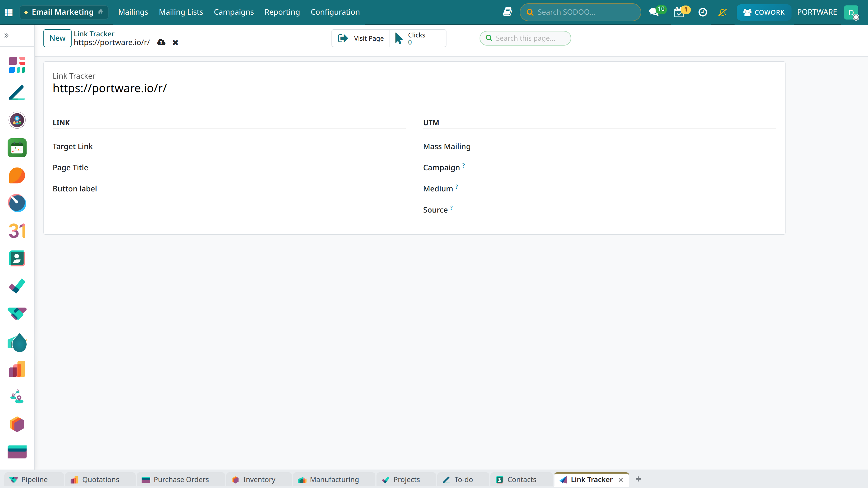This screenshot has width=868, height=488.
Task: Switch to the Manufacturing tab
Action: coord(334,479)
